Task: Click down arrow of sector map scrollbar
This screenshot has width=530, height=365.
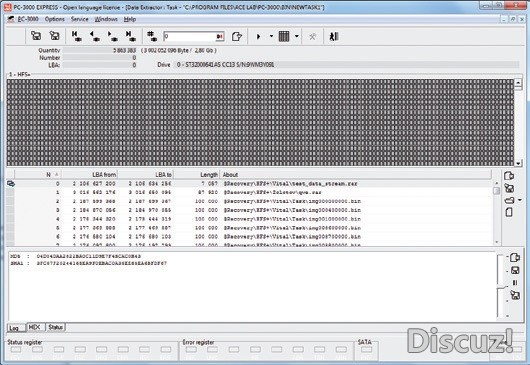Action: (518, 163)
